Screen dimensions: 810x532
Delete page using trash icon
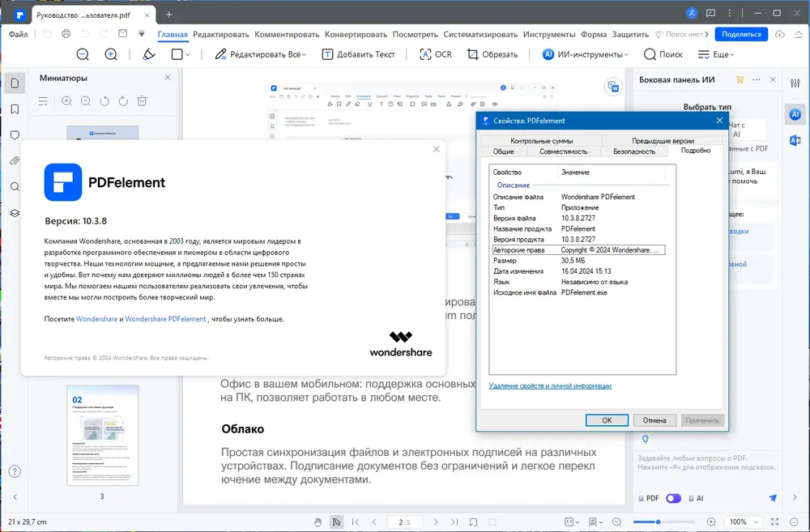[142, 101]
